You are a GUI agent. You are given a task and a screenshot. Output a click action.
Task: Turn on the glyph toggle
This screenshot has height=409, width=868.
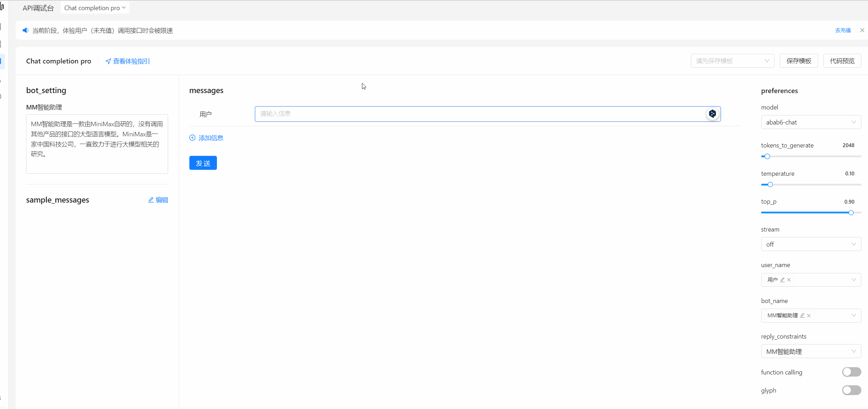coord(852,390)
